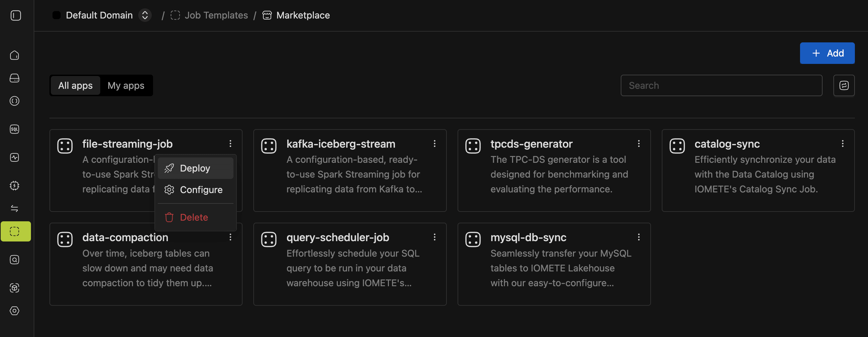This screenshot has height=337, width=868.
Task: Focus the Search input field
Action: 721,86
